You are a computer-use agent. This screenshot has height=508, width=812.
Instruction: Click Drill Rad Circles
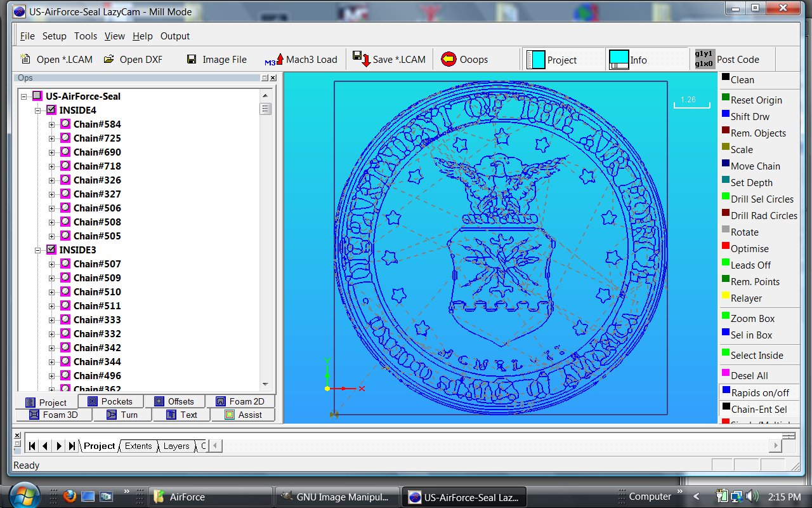click(x=759, y=215)
